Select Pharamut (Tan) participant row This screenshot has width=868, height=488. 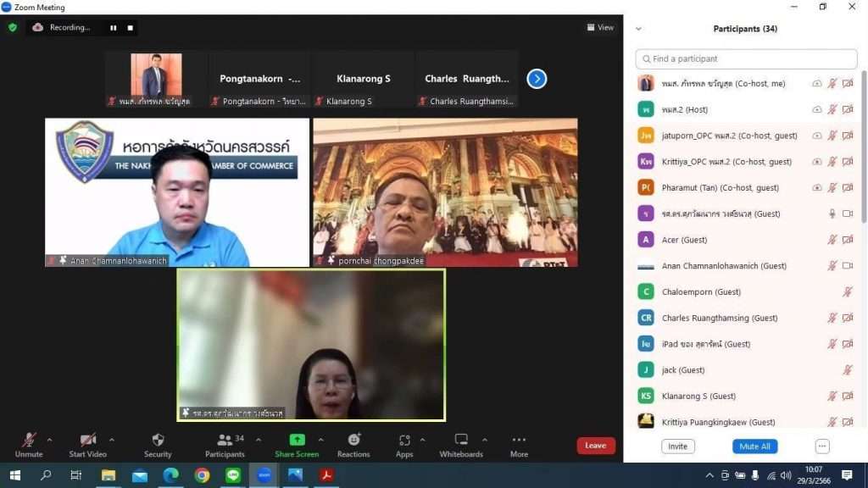[x=746, y=187]
